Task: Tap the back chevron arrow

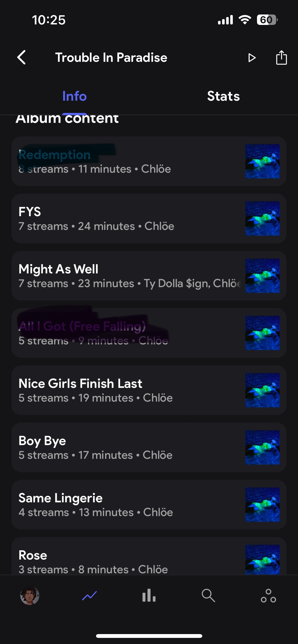Action: pyautogui.click(x=22, y=57)
